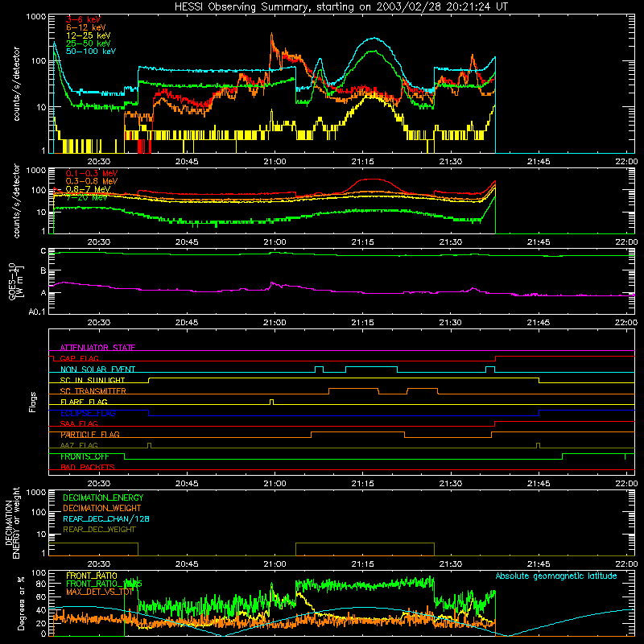
Task: Select the '12-25 keV' yellow legend label
Action: pyautogui.click(x=89, y=35)
